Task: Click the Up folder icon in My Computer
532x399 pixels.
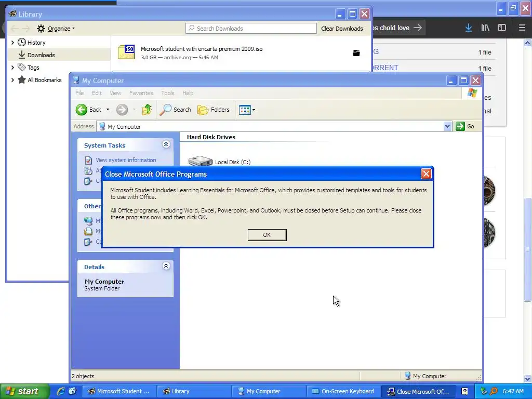Action: [x=147, y=110]
